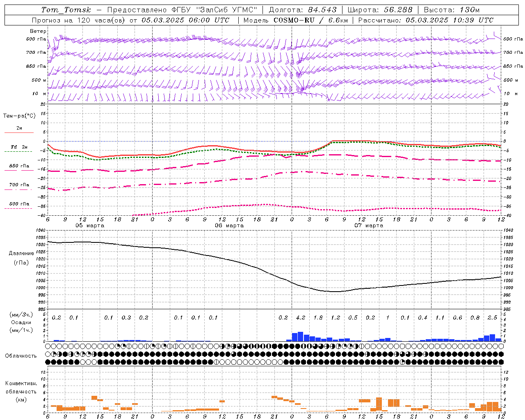525x420 pixels.
Task: Click the 1.1 precipitation value
Action: click(440, 318)
